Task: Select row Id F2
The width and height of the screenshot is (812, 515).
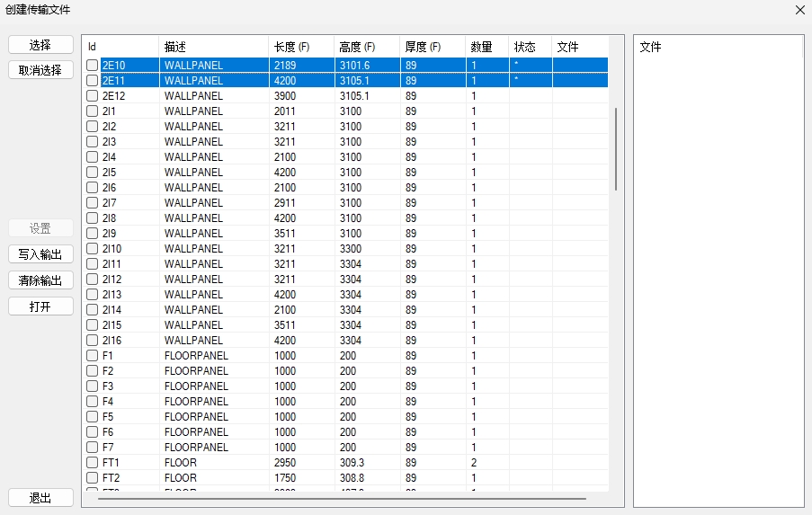Action: 108,370
